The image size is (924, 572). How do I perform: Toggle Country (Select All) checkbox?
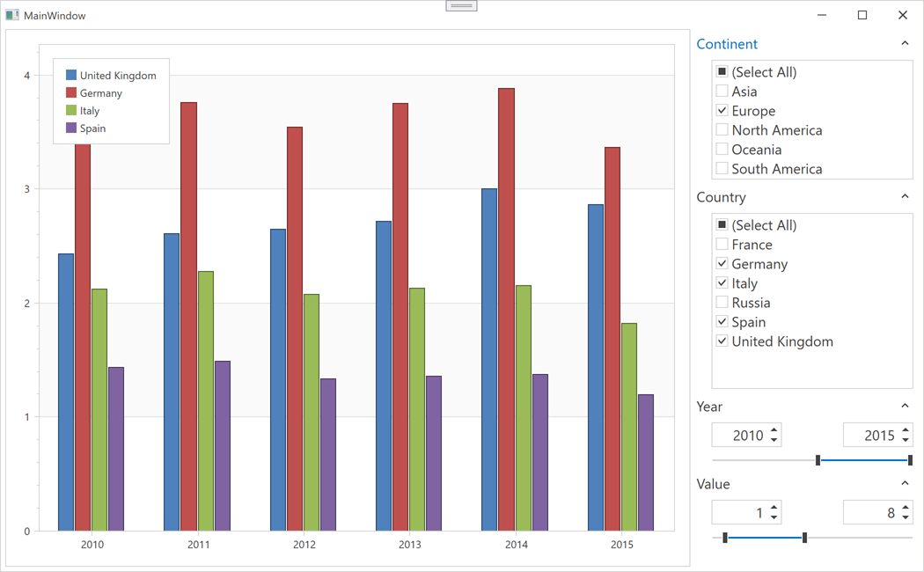[x=722, y=224]
